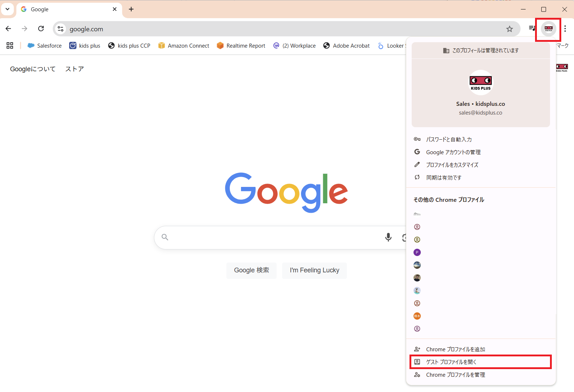The width and height of the screenshot is (574, 392).
Task: Click the Google 検索 button
Action: [252, 270]
